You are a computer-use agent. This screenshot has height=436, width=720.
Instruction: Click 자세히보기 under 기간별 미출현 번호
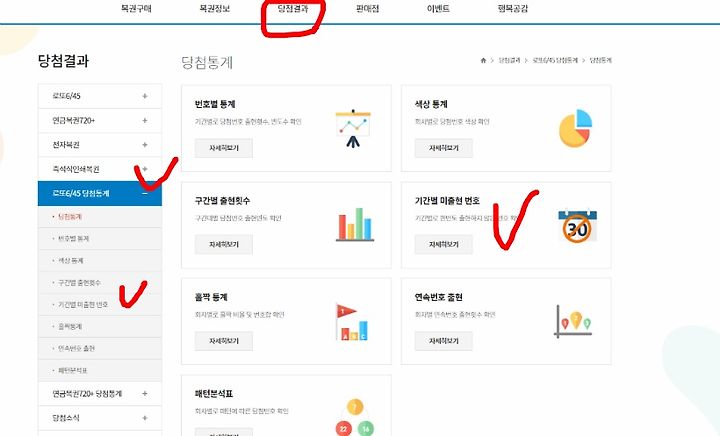(x=444, y=245)
